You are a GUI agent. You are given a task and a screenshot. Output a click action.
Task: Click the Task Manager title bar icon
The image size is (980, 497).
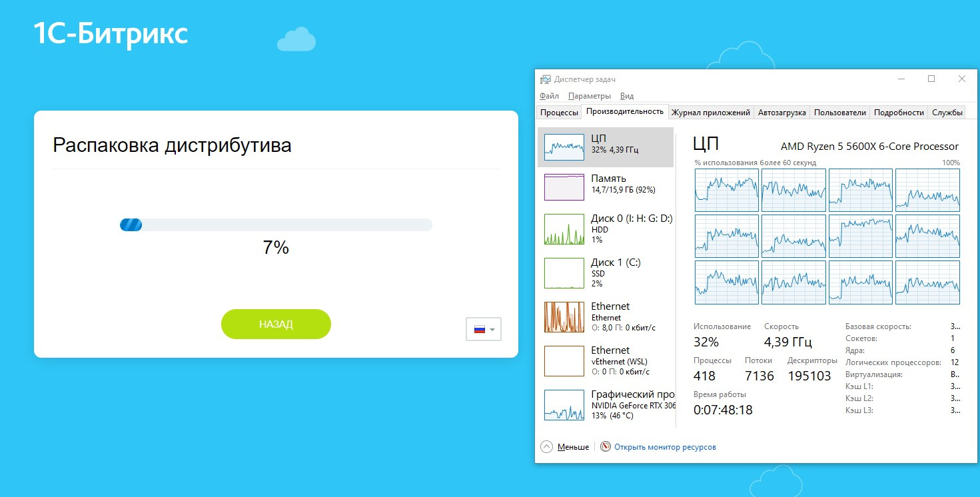click(x=546, y=79)
